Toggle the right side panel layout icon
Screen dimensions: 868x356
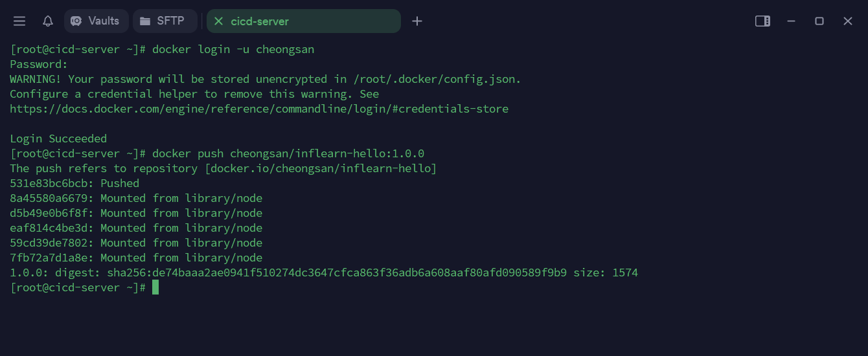click(762, 21)
